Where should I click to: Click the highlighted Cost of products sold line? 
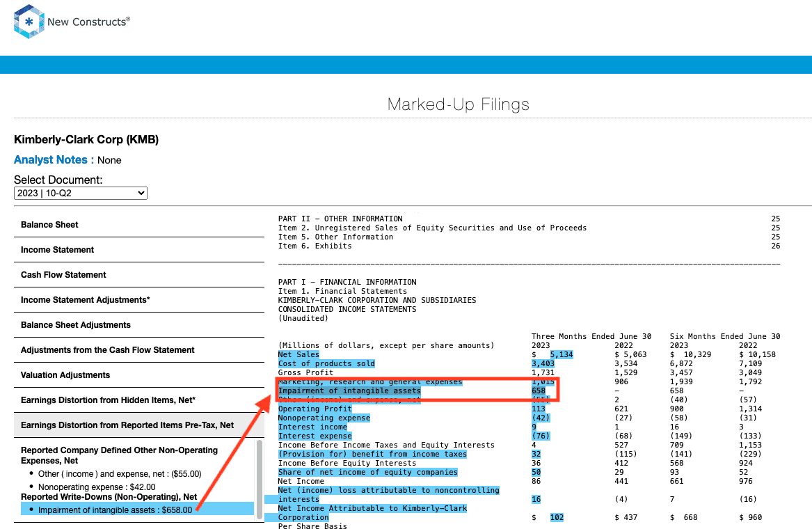tap(326, 364)
